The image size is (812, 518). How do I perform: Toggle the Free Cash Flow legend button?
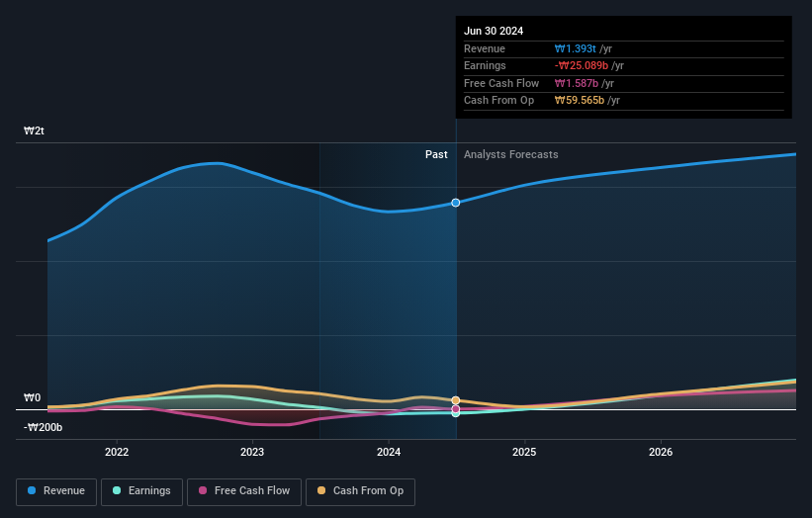pos(244,491)
